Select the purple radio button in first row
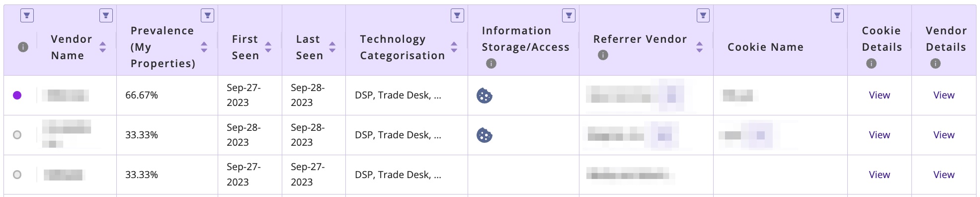 (x=17, y=95)
